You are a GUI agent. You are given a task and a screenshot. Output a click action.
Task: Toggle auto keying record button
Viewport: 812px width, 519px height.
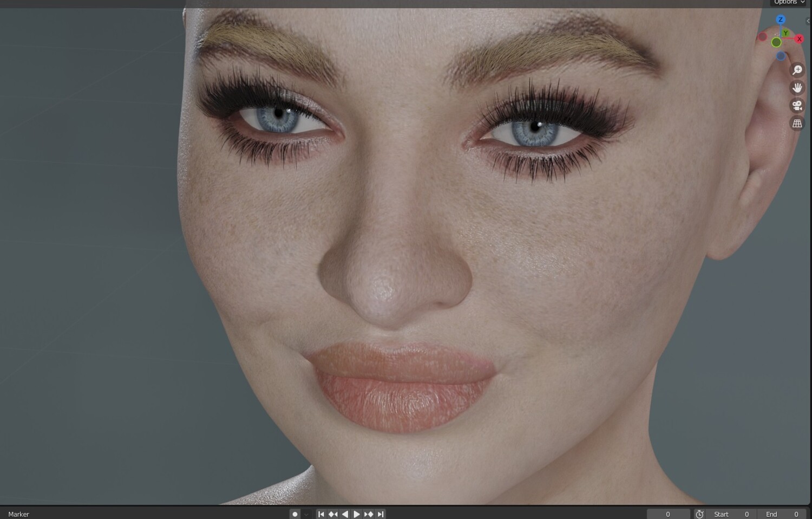(x=294, y=514)
